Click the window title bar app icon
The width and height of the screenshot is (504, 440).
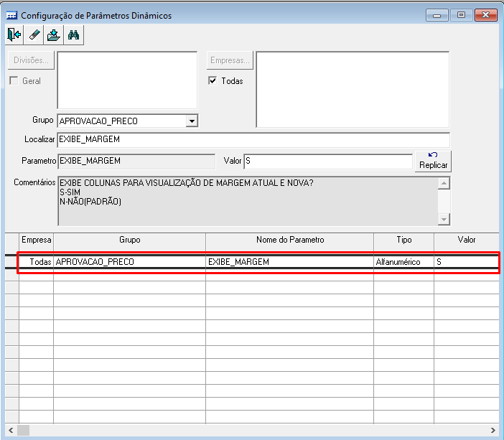click(12, 15)
